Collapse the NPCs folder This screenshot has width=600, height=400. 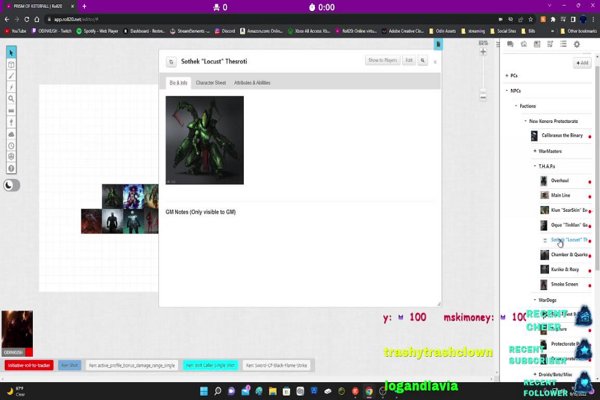coord(507,91)
